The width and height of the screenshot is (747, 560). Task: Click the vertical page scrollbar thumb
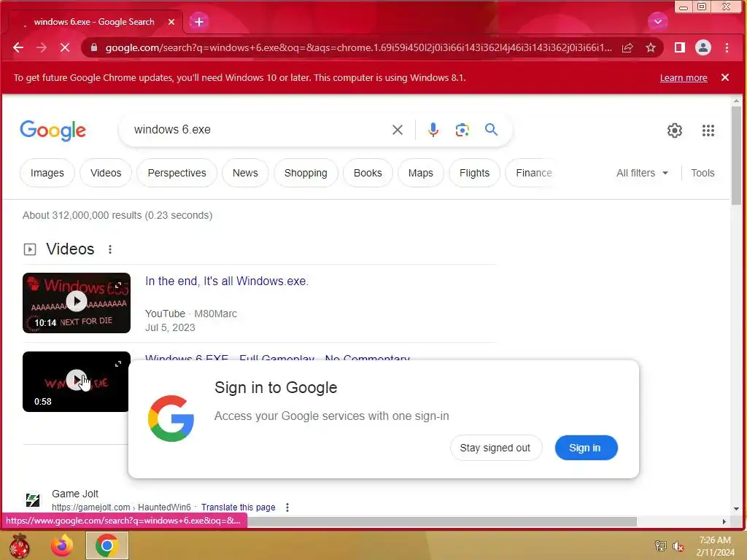[737, 155]
